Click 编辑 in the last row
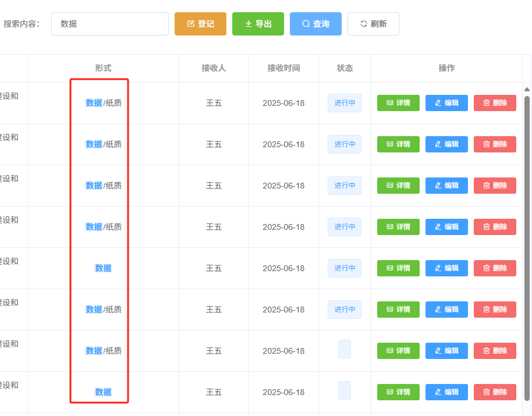Image resolution: width=532 pixels, height=416 pixels. [x=446, y=392]
